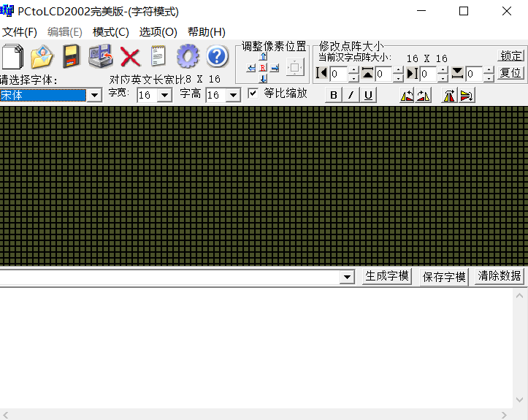Click the output scroll up arrow

tap(519, 296)
